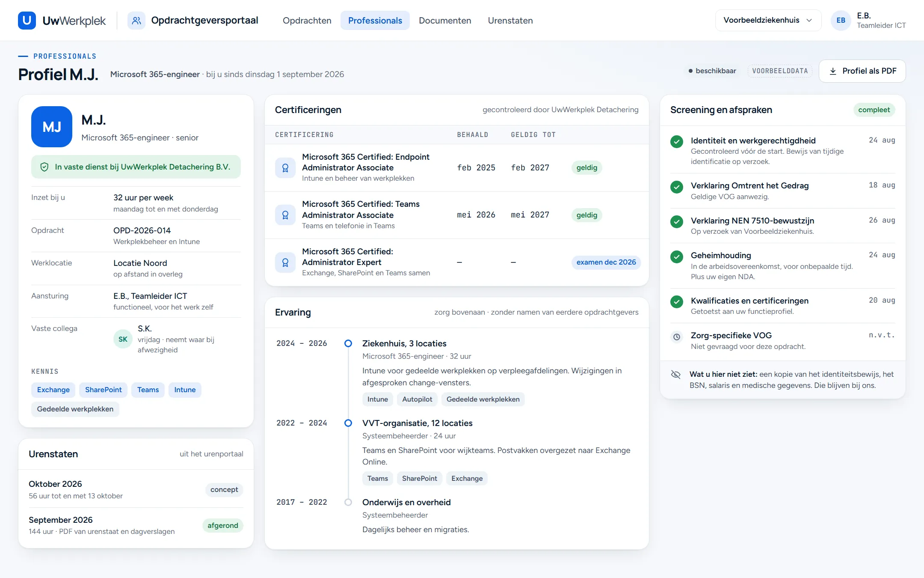Click SharePoint tag under VVT-organisatie experience
The width and height of the screenshot is (924, 578).
tap(420, 479)
